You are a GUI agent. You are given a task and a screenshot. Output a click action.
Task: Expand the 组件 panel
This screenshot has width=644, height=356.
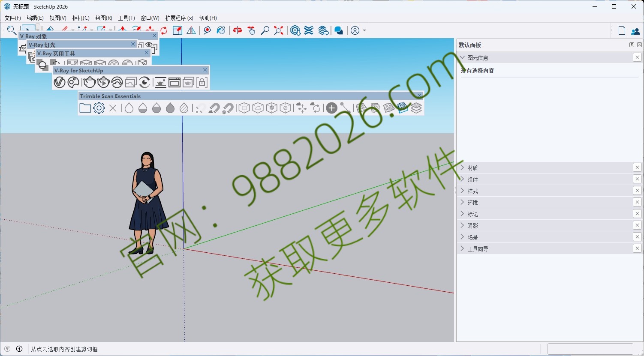[462, 179]
